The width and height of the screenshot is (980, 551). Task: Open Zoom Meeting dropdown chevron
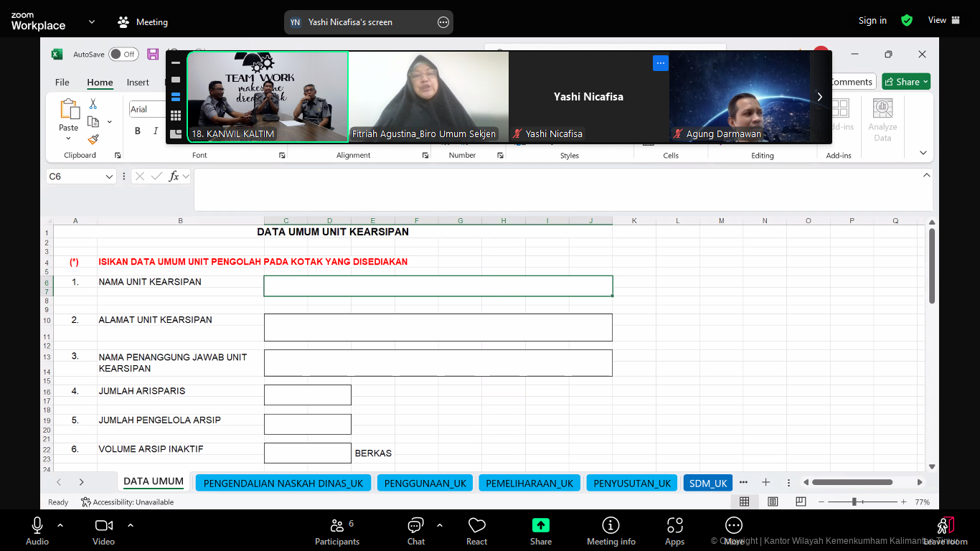92,22
